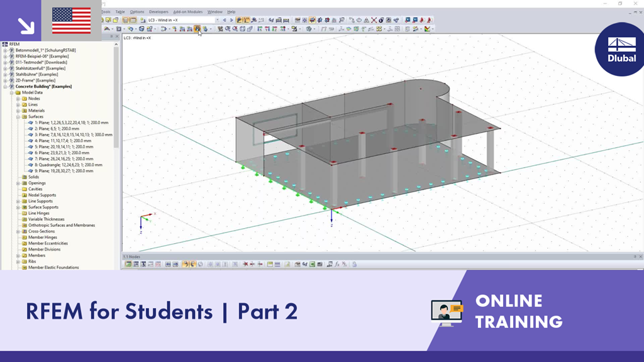Expand the Lines tree folder

coord(18,105)
